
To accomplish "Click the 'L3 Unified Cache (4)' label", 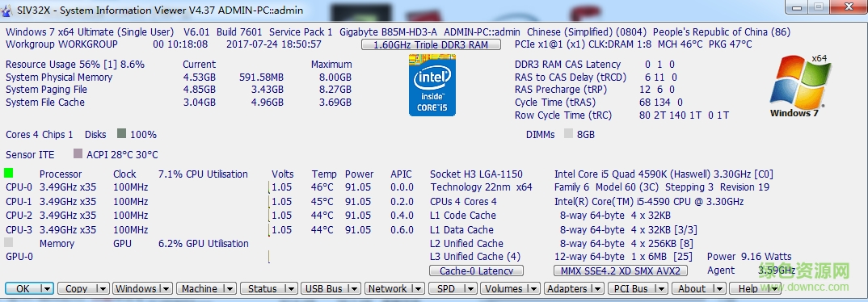I will [475, 256].
